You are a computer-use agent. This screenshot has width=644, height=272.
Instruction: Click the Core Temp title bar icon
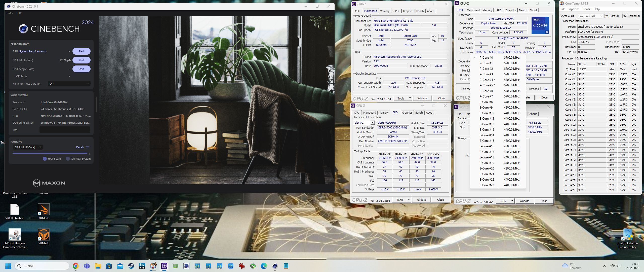click(x=562, y=4)
